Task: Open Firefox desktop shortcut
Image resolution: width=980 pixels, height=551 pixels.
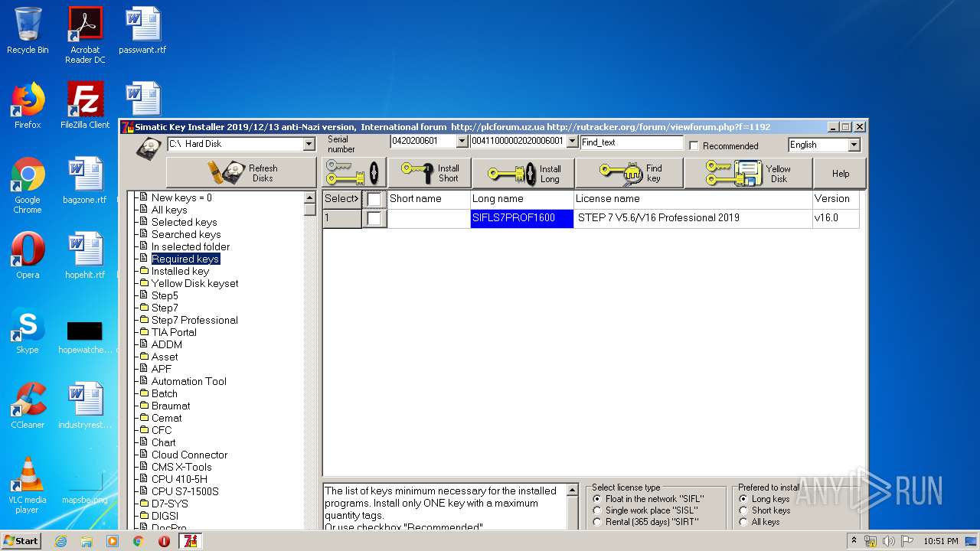Action: (28, 106)
